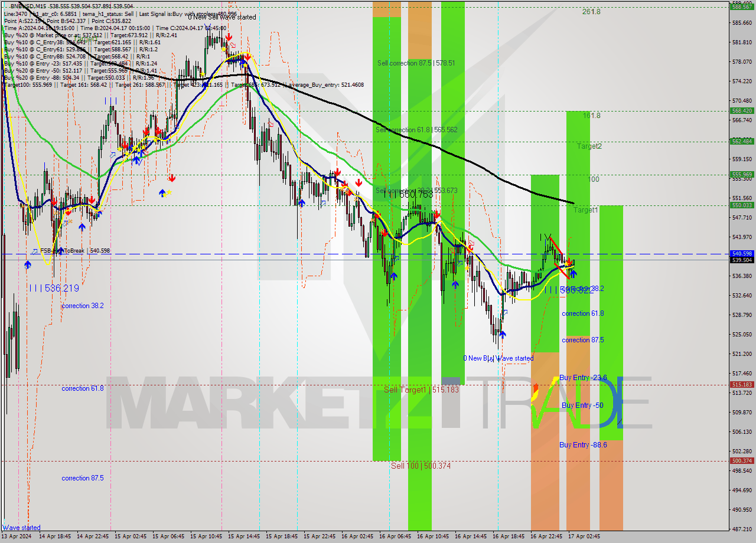Click 'correction 87.5' label above Buy Entry -23.6
Image resolution: width=756 pixels, height=543 pixels.
(583, 340)
